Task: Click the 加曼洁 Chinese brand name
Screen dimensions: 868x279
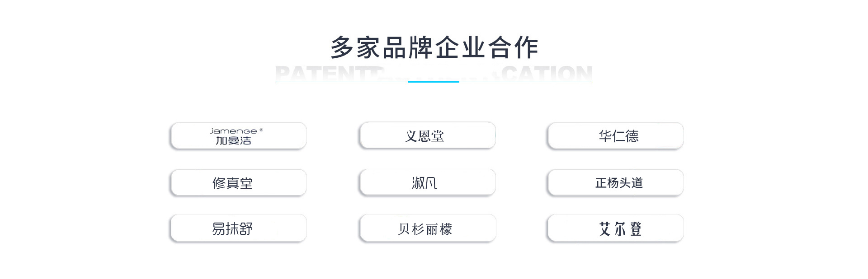Action: tap(233, 141)
